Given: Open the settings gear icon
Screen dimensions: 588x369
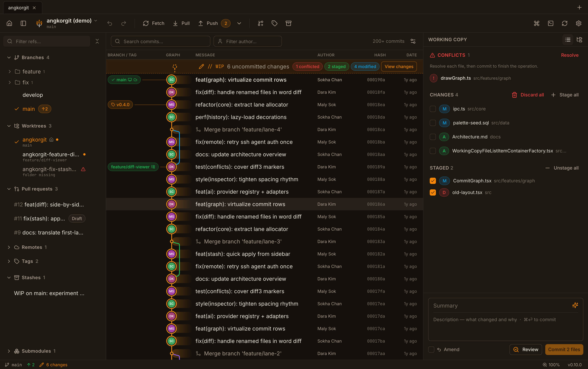Looking at the screenshot, I should 579,23.
